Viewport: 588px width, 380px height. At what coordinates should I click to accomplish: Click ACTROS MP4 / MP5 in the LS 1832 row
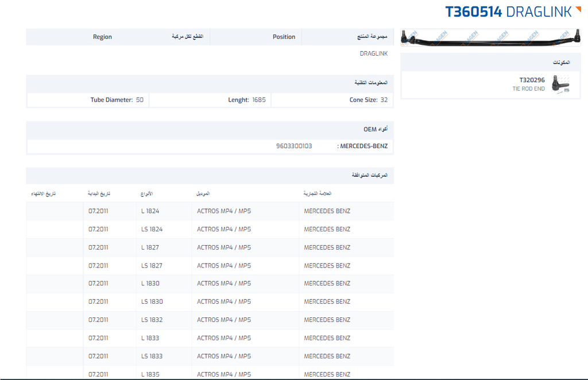[224, 320]
